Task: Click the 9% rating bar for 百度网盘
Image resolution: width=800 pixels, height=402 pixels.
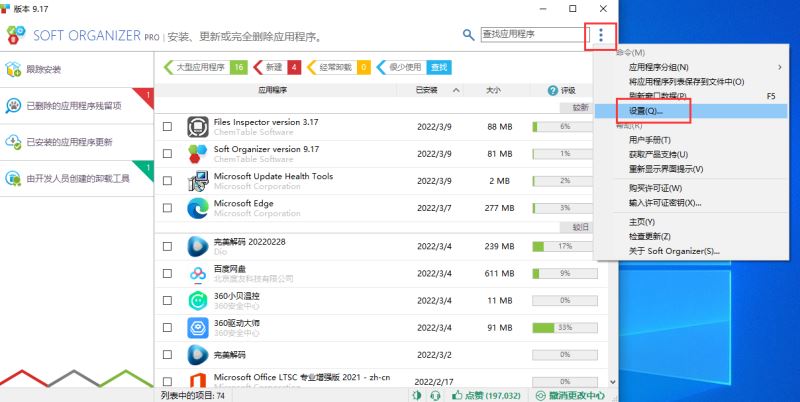Action: pos(564,273)
